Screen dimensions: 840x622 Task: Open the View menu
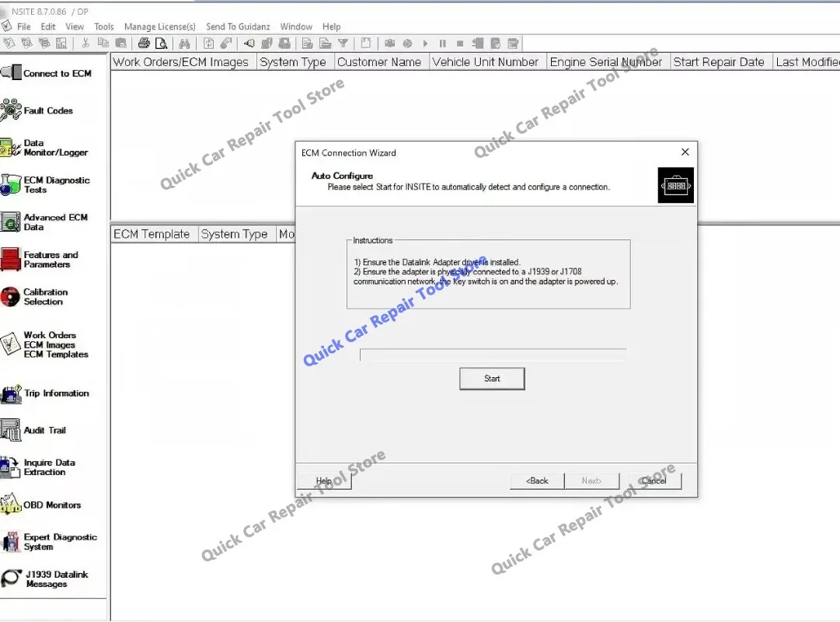point(75,26)
